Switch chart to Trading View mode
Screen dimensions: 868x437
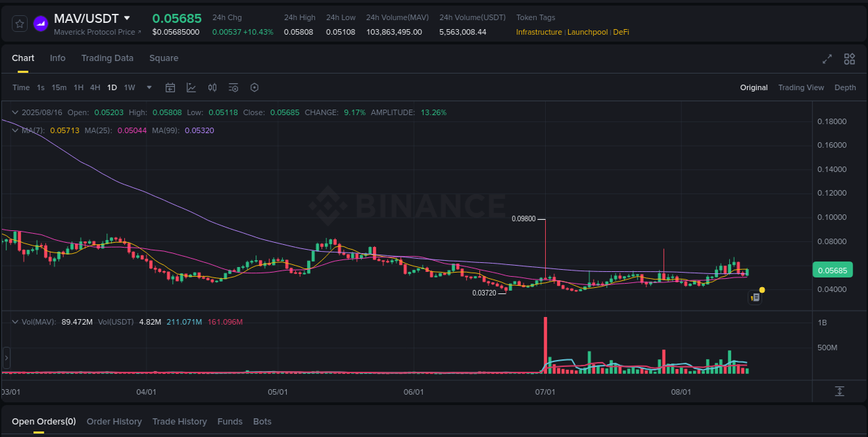[801, 87]
